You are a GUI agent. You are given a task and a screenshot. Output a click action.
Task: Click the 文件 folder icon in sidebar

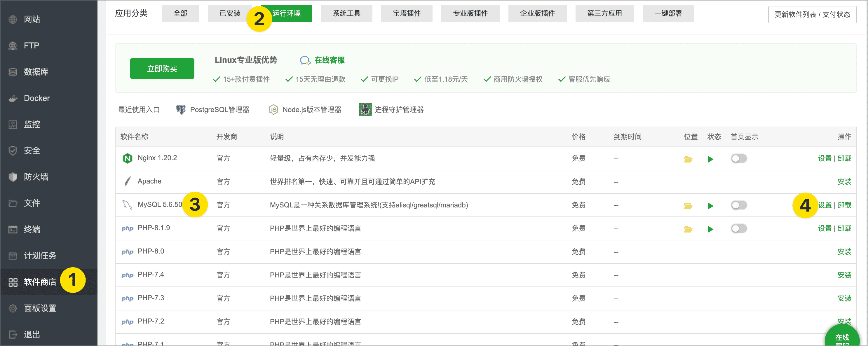[13, 203]
